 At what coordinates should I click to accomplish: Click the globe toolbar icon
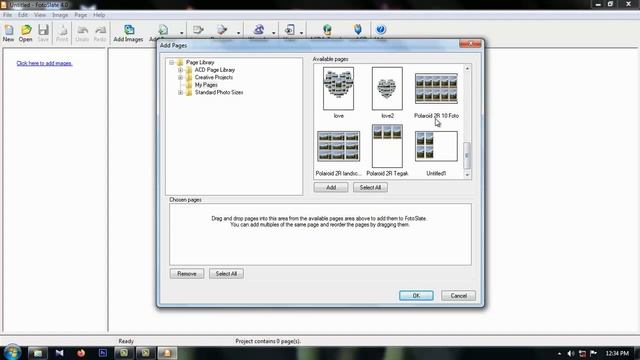tap(327, 29)
